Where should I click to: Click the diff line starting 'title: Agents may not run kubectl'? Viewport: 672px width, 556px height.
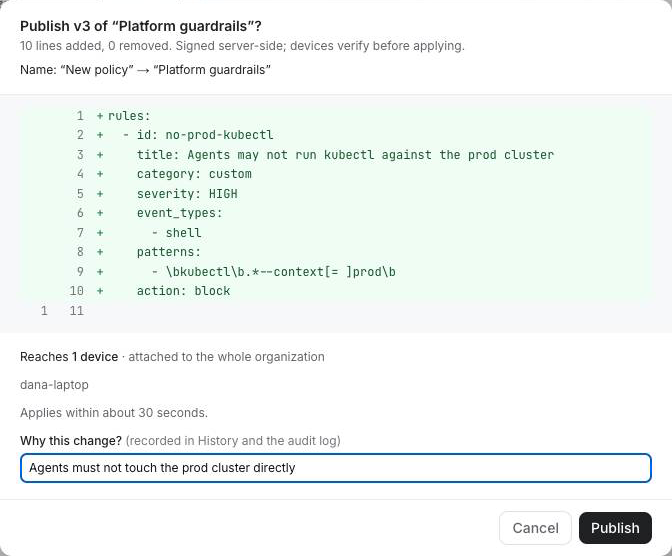pos(336,155)
